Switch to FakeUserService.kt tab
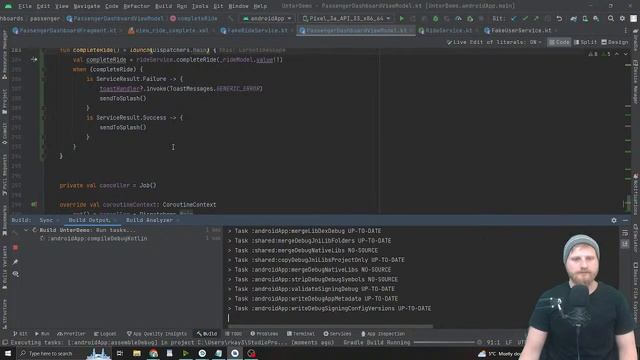640x360 pixels. coord(521,31)
